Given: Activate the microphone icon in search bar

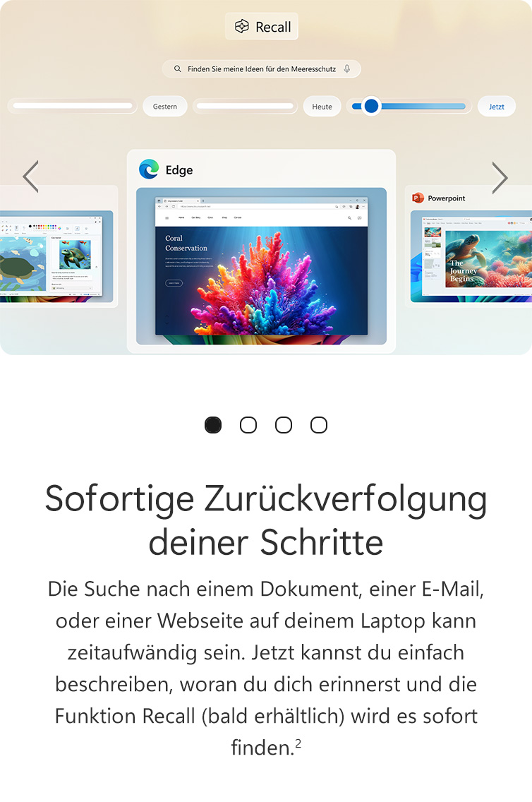Looking at the screenshot, I should click(347, 68).
